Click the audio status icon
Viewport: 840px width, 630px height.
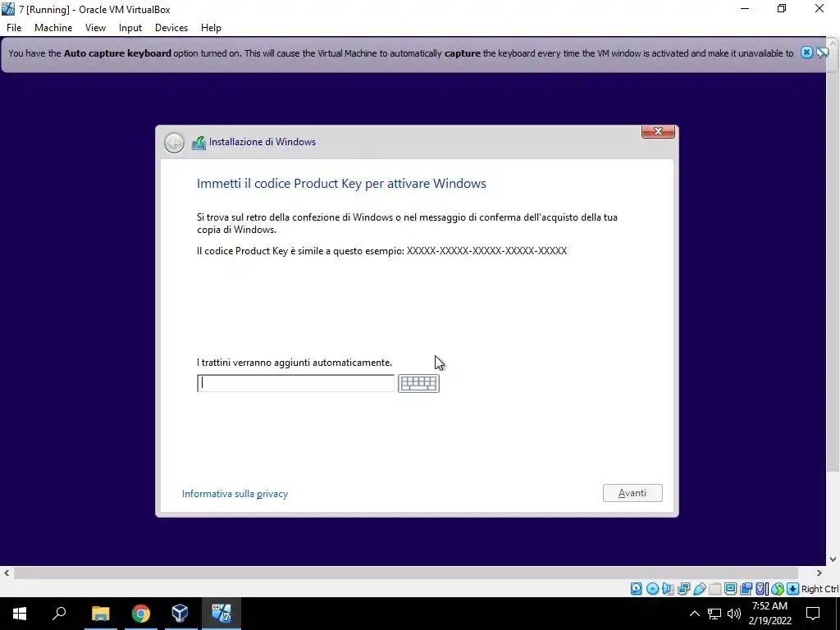tap(668, 589)
